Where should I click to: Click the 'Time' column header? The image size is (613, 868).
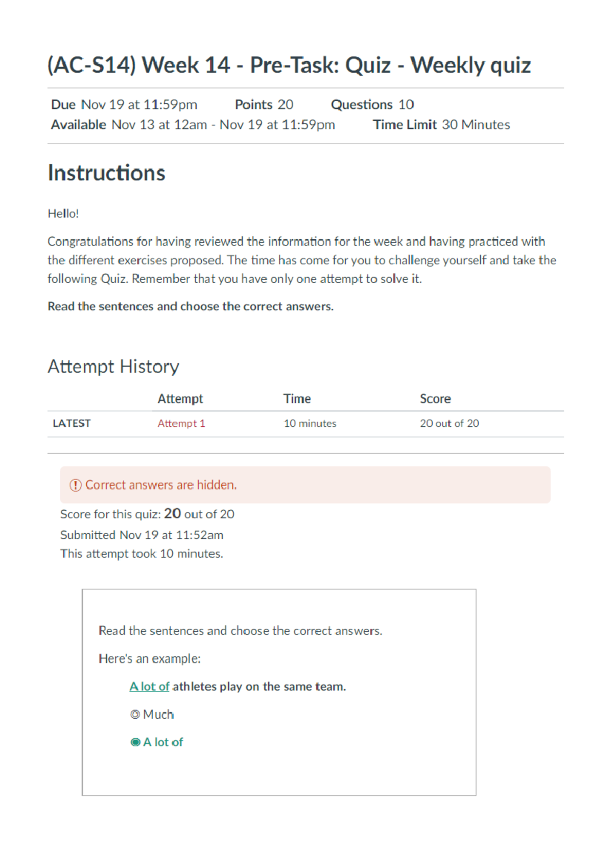pos(297,398)
